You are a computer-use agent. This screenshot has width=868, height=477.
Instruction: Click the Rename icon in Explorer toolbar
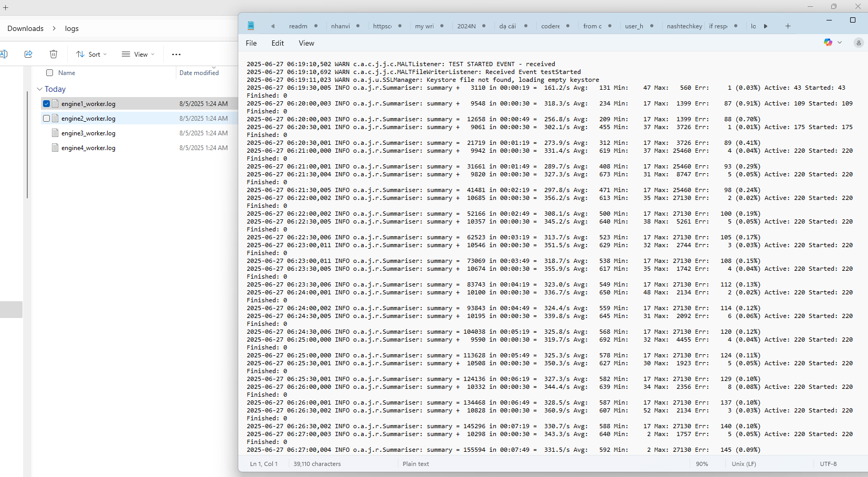pyautogui.click(x=4, y=54)
